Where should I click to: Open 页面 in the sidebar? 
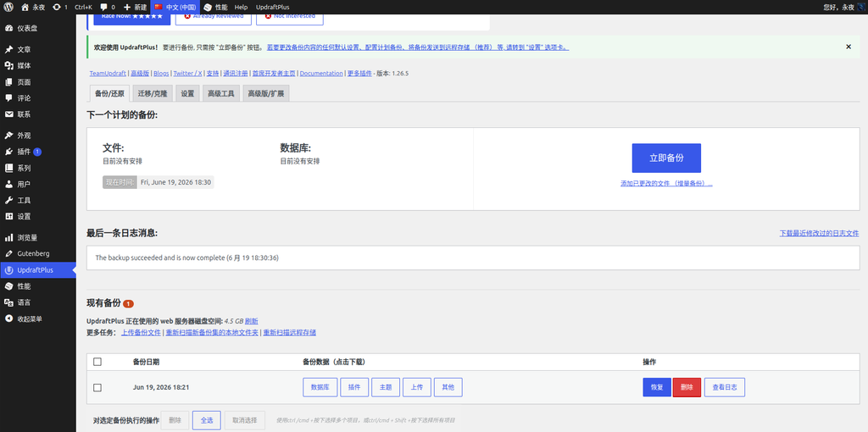(x=37, y=82)
